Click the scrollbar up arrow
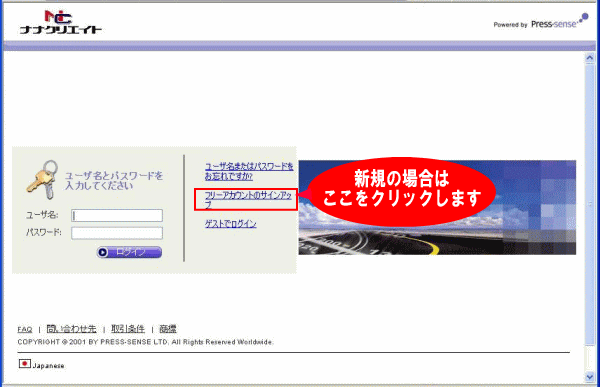600x387 pixels. [x=589, y=58]
